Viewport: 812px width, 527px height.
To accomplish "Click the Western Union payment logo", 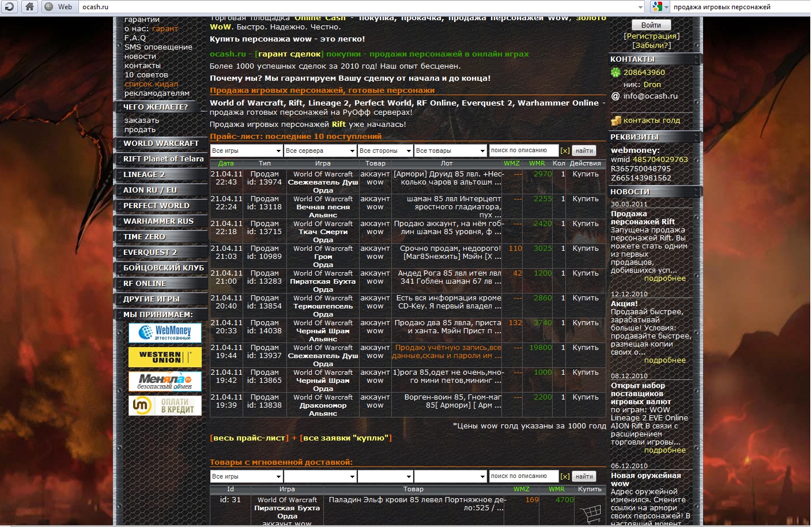I will tap(165, 357).
